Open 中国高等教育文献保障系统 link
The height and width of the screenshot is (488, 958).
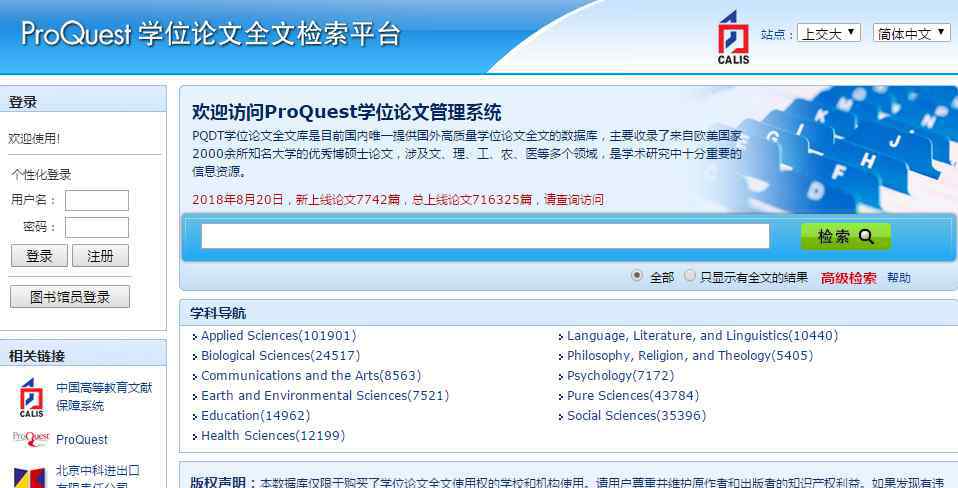(x=104, y=397)
